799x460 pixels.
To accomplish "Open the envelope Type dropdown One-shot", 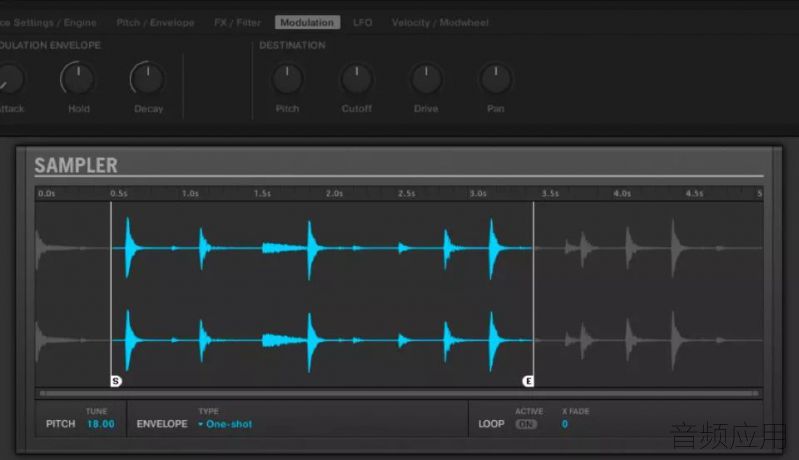I will pyautogui.click(x=225, y=424).
